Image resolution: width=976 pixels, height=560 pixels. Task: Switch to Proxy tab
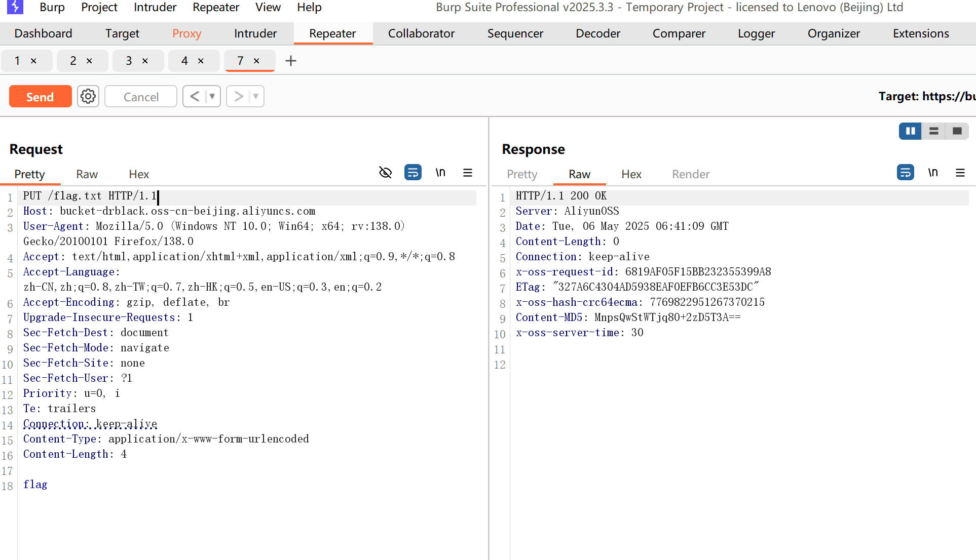187,33
